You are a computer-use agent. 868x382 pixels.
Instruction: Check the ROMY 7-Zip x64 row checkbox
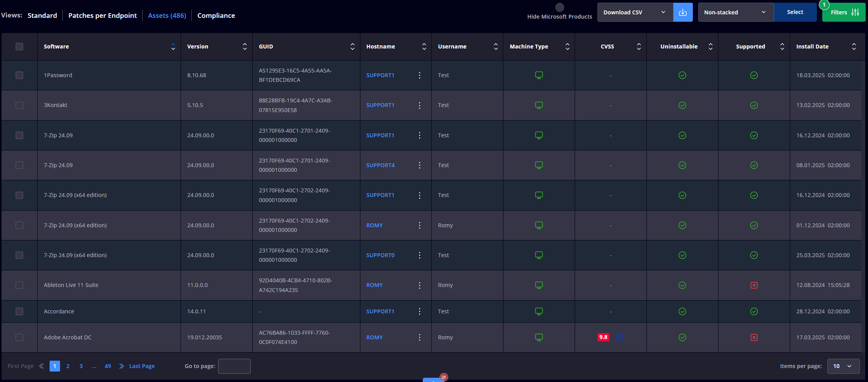click(x=19, y=225)
